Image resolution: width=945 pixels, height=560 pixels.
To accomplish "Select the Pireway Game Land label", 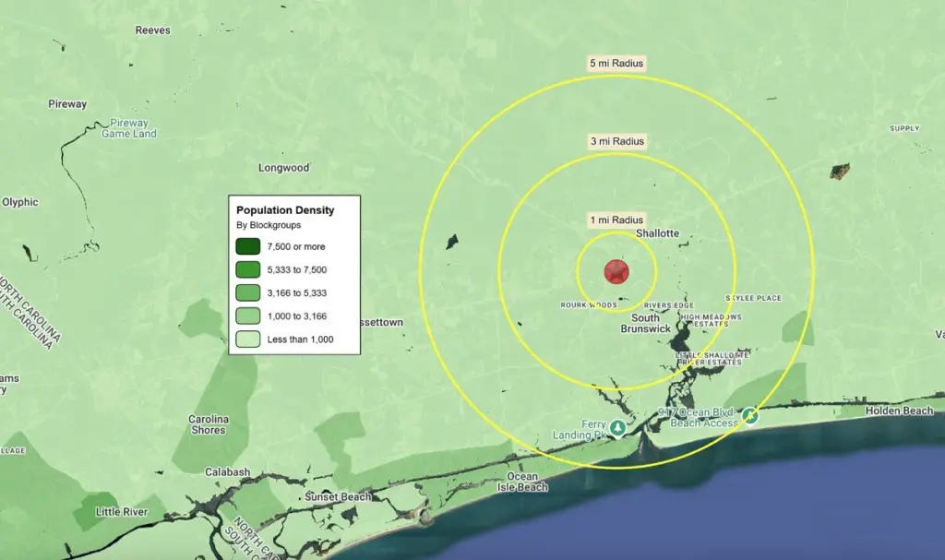I will (x=129, y=128).
